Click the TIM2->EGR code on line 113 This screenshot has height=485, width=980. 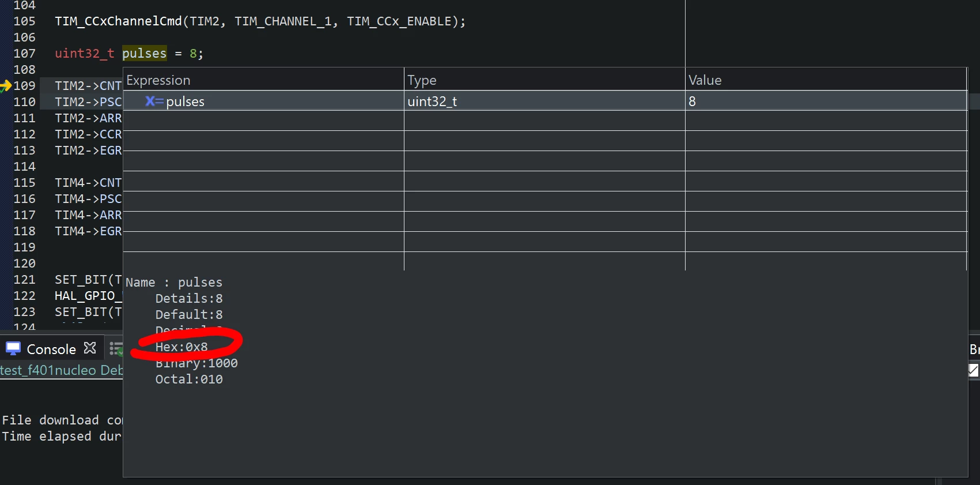click(x=88, y=151)
